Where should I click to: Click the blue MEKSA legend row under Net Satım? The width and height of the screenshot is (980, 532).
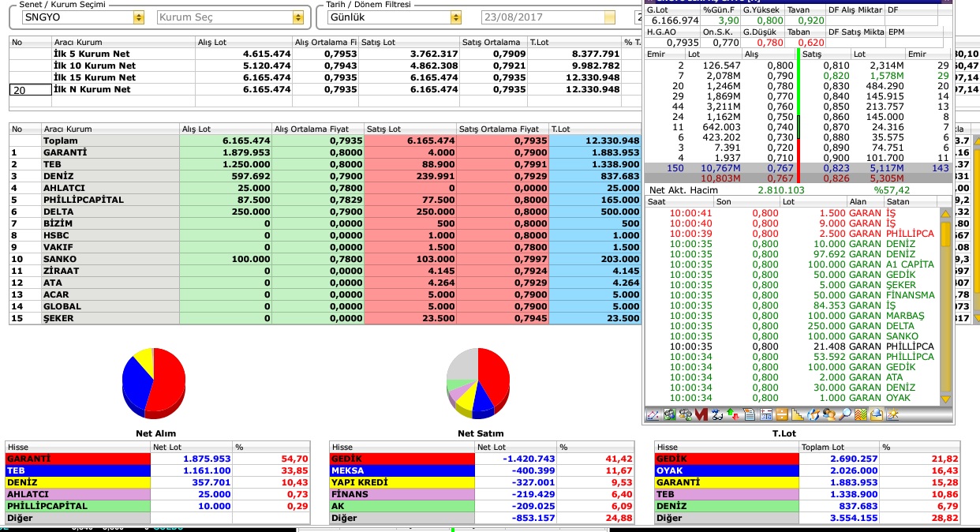point(481,470)
